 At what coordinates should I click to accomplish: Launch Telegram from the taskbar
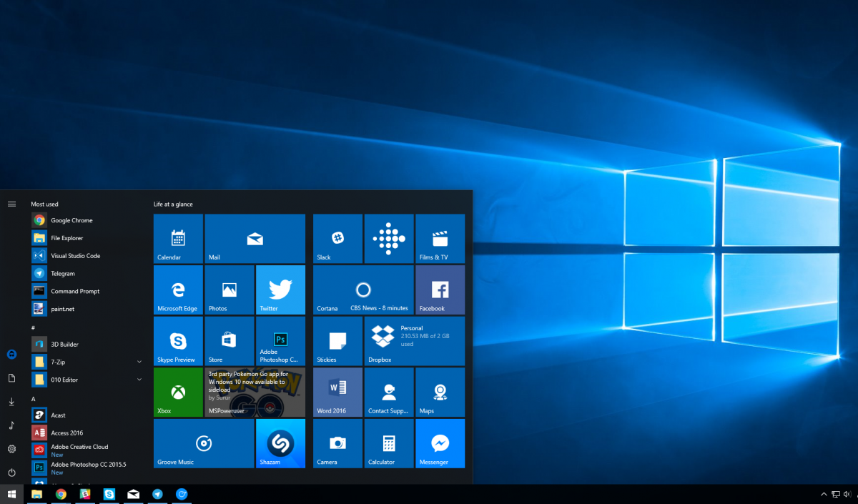tap(157, 494)
